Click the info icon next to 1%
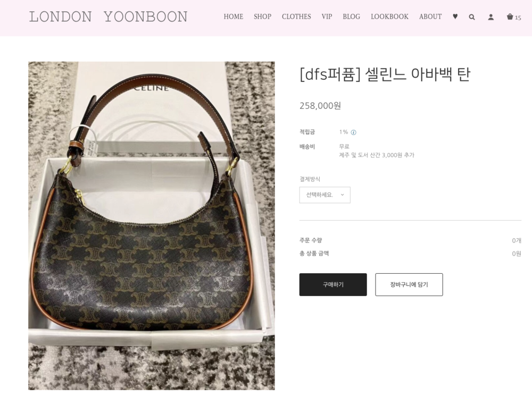532x420 pixels. (354, 132)
